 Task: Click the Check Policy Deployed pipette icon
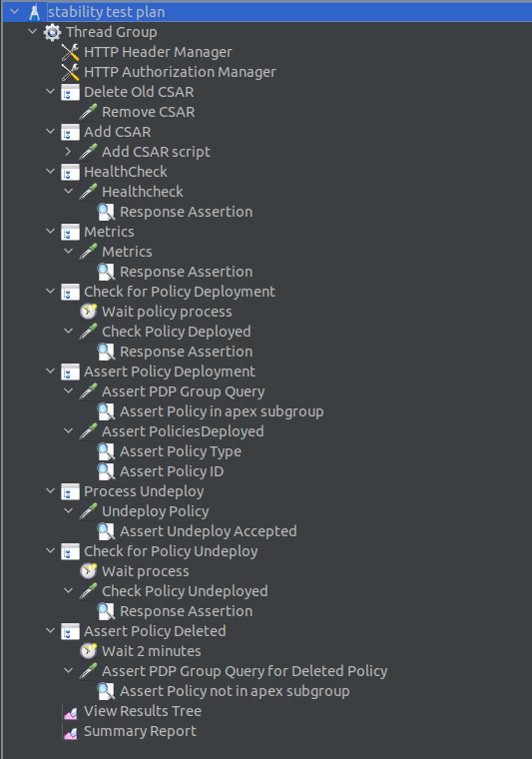pos(88,332)
